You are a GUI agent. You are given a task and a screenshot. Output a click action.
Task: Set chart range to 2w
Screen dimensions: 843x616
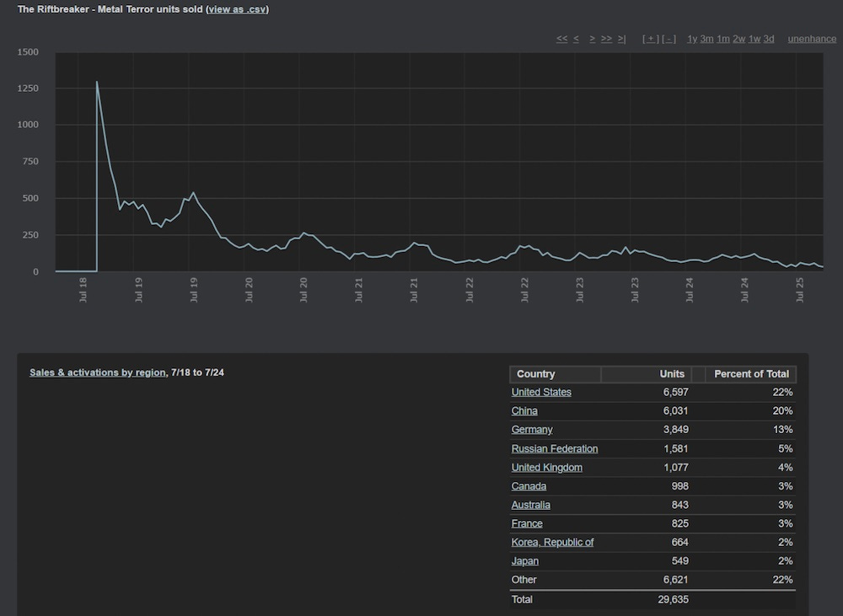(738, 39)
